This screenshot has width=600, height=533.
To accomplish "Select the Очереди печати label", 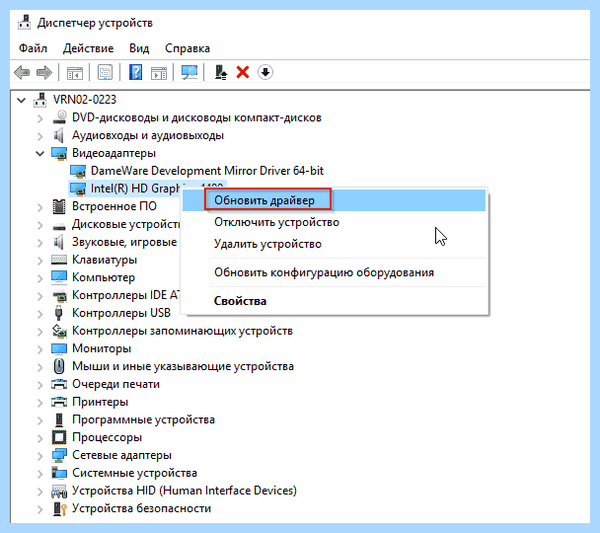I will tap(116, 384).
